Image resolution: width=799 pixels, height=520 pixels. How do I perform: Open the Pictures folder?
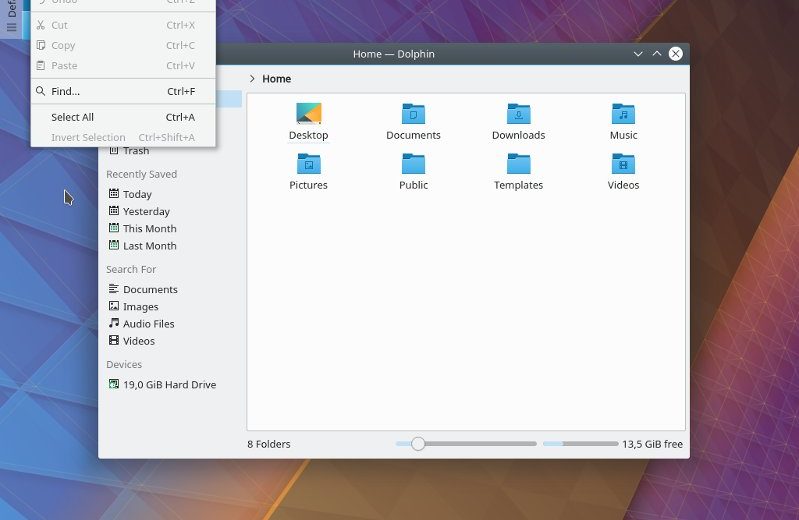pos(308,164)
